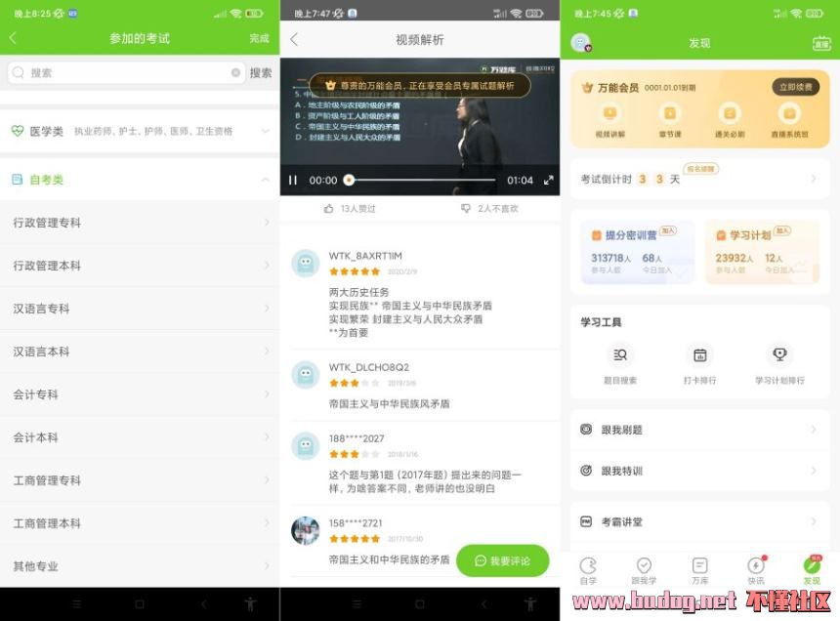Like the video with thumbs-up 13人赞过
Viewport: 840px width, 621px height.
pos(349,209)
